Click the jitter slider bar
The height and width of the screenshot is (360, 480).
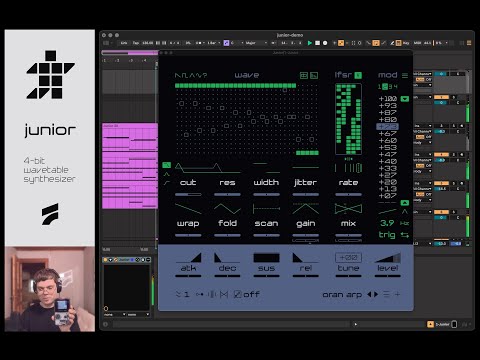(306, 194)
